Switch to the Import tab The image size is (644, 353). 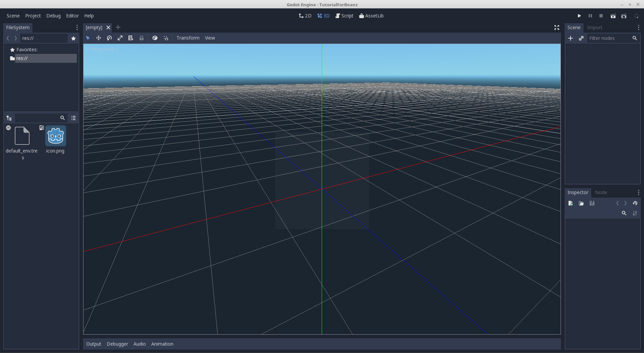[595, 27]
